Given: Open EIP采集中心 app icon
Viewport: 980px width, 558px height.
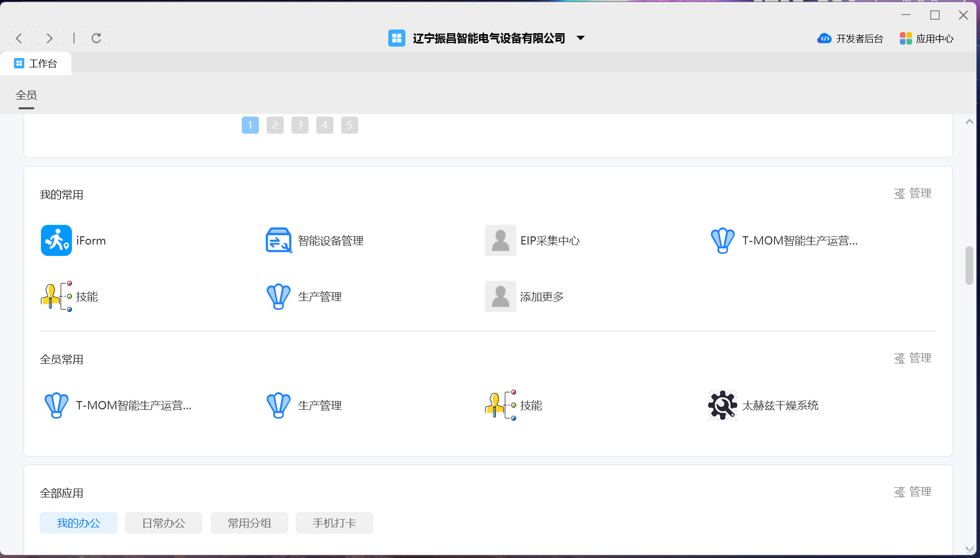Looking at the screenshot, I should click(x=500, y=240).
